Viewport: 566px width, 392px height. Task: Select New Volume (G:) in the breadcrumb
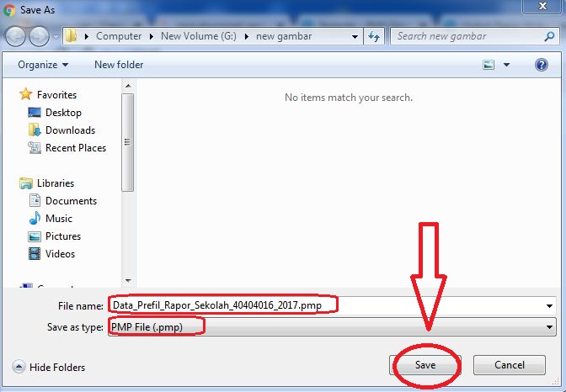coord(199,36)
